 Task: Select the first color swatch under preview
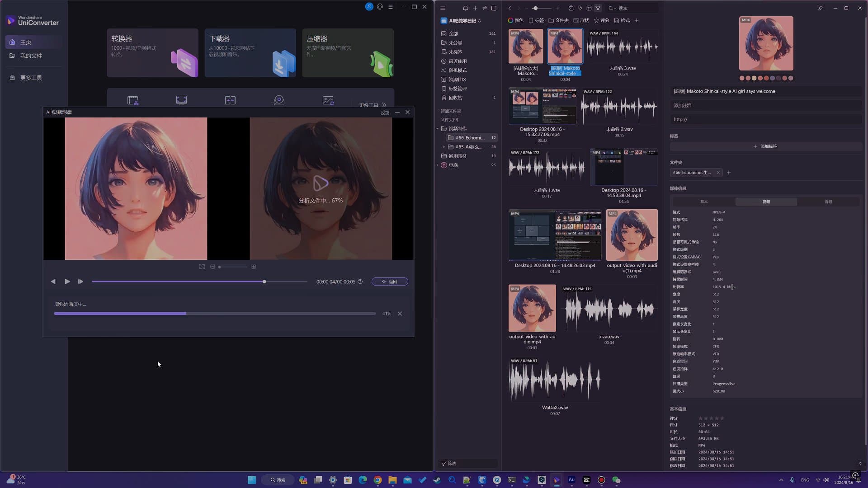(741, 78)
